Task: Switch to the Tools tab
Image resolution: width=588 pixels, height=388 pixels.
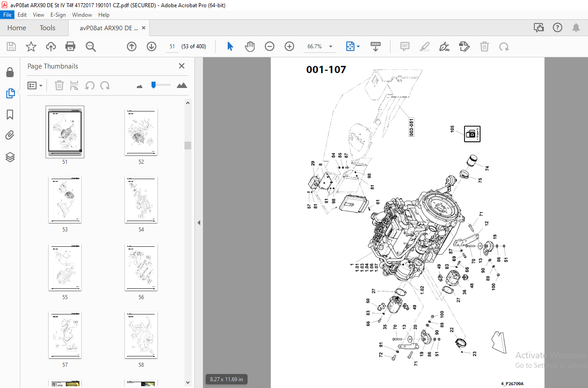Action: coord(47,28)
